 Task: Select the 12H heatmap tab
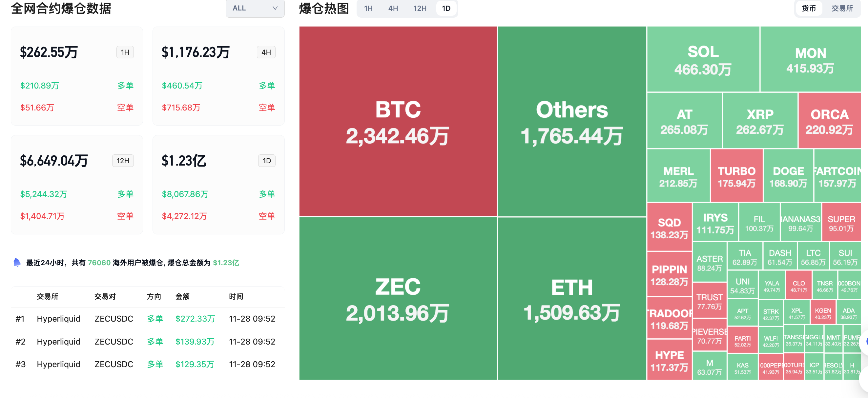420,9
